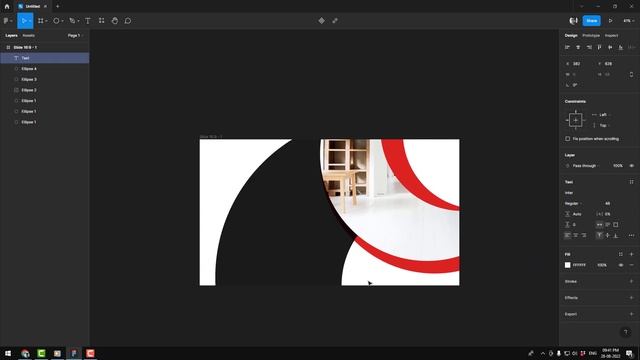
Task: Click the Create link icon in toolbar
Action: tap(335, 21)
